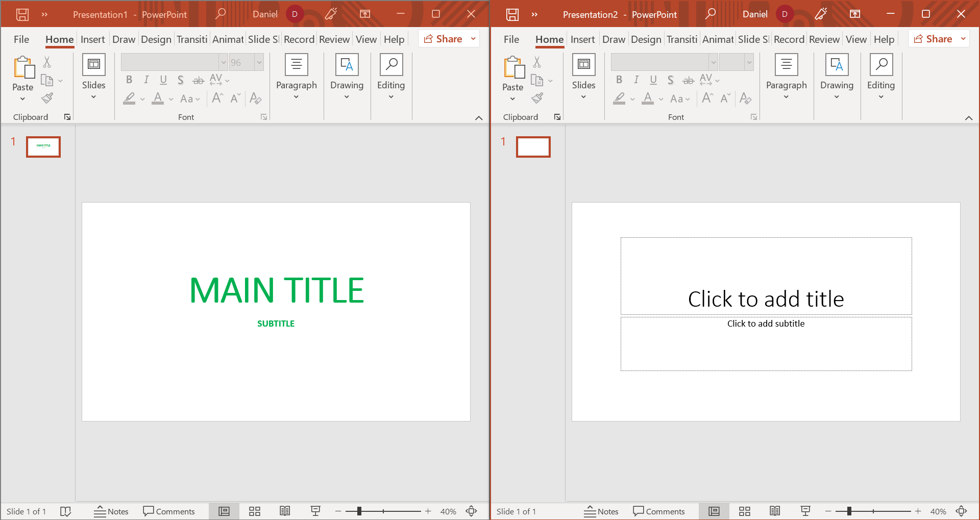Switch to Insert tab in Presentation2

point(582,39)
